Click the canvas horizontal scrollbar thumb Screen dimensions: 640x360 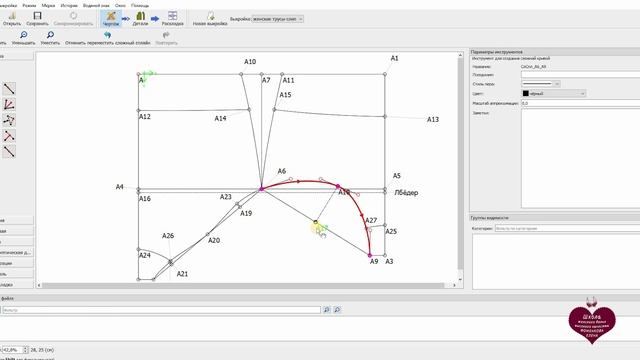coord(243,285)
